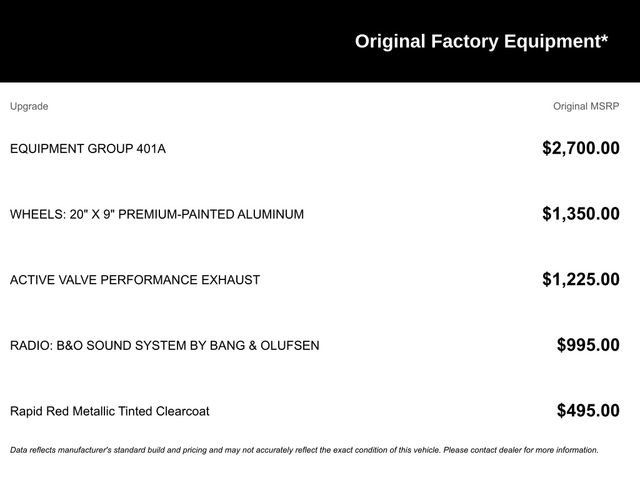The image size is (640, 480).
Task: Click the words BANG & OLUFSEN
Action: pos(264,346)
